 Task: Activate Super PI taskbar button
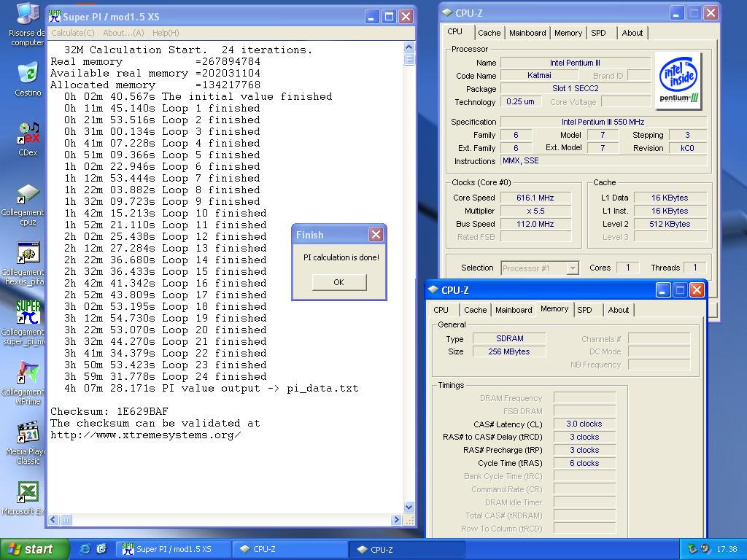[172, 549]
